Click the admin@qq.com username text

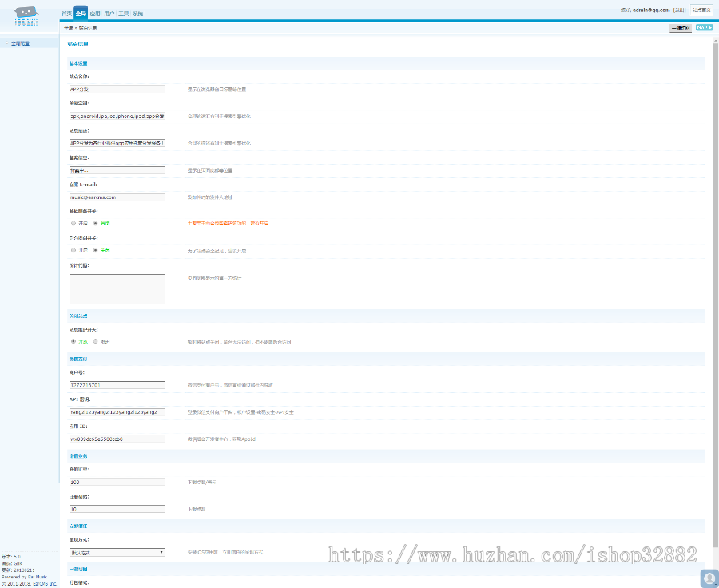(x=651, y=10)
